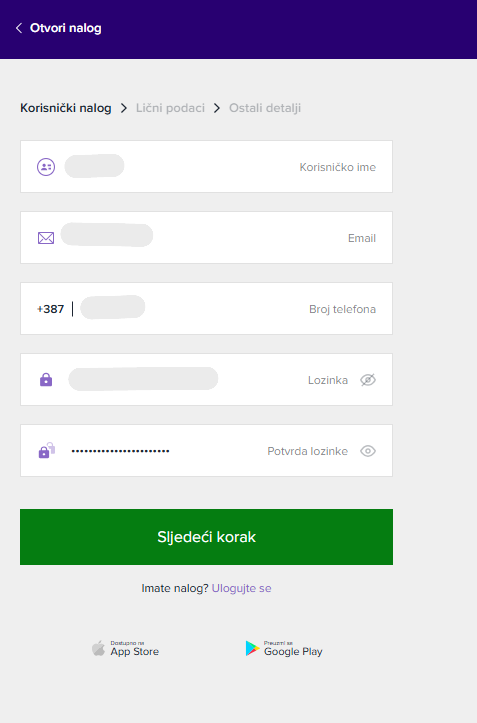Click the Google Play triangle logo
477x723 pixels.
click(x=252, y=648)
